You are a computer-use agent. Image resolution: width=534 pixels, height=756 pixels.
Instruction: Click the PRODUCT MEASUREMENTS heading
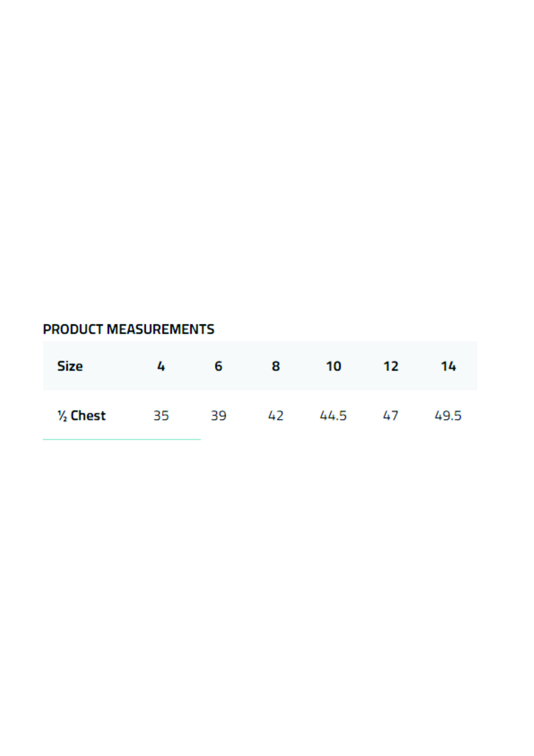(x=128, y=329)
